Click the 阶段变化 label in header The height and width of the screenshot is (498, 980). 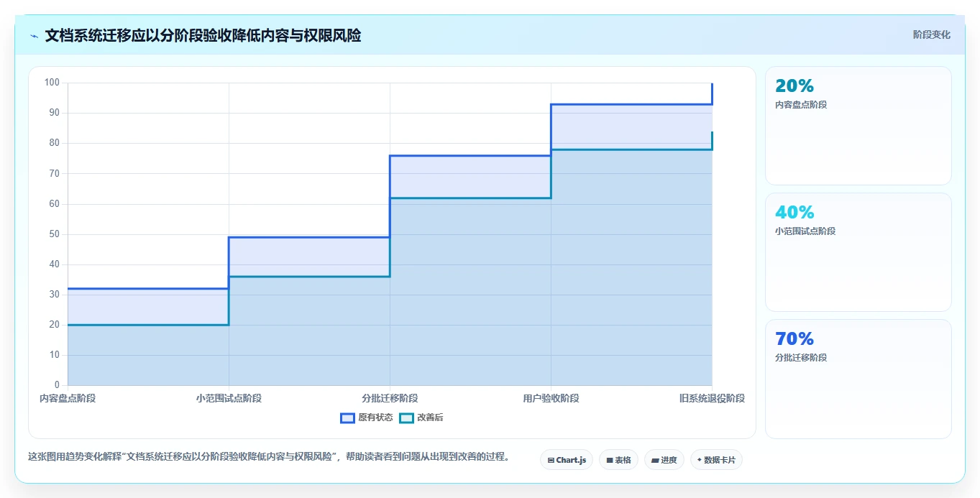[932, 34]
